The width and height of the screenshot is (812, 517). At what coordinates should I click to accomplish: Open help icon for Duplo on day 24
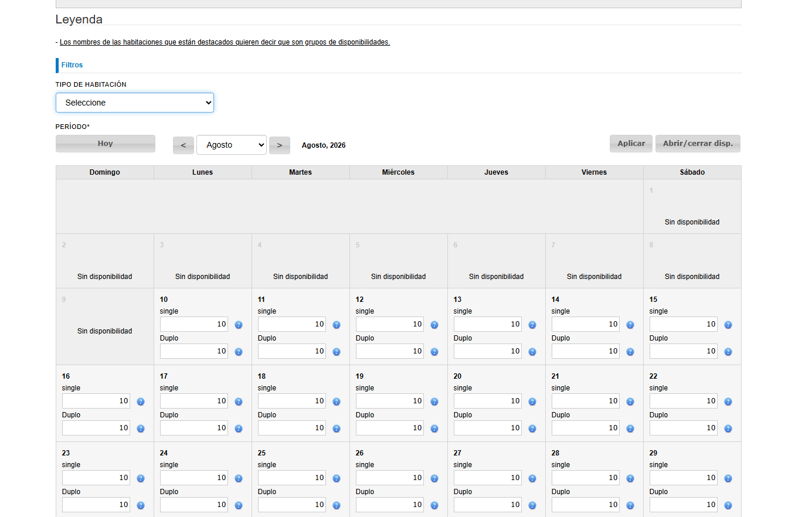239,505
